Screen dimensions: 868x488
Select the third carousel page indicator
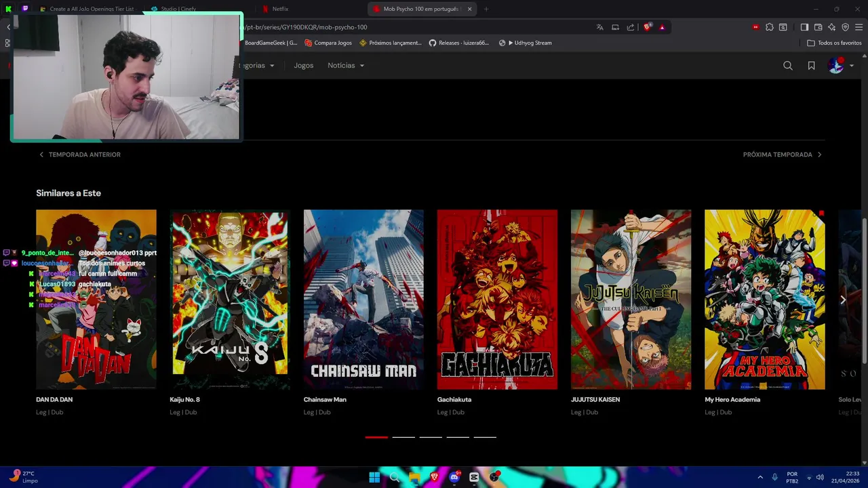tap(431, 437)
